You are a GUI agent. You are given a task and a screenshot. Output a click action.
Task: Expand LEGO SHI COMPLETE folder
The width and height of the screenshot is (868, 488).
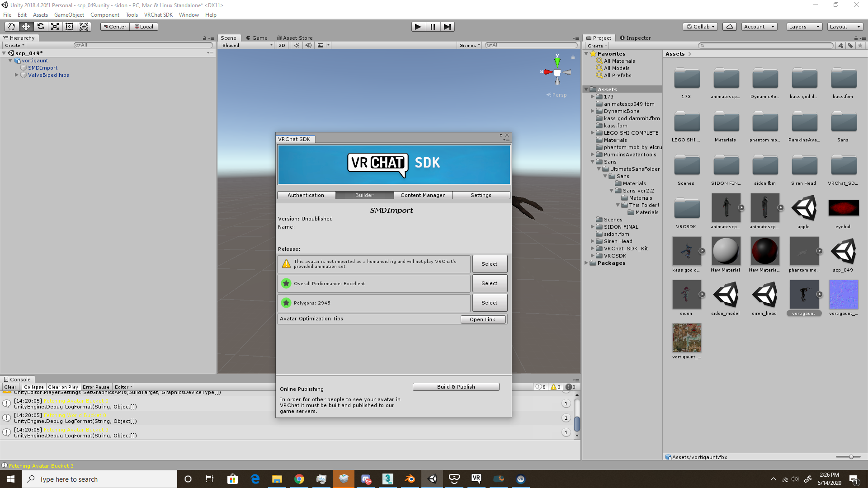[592, 133]
